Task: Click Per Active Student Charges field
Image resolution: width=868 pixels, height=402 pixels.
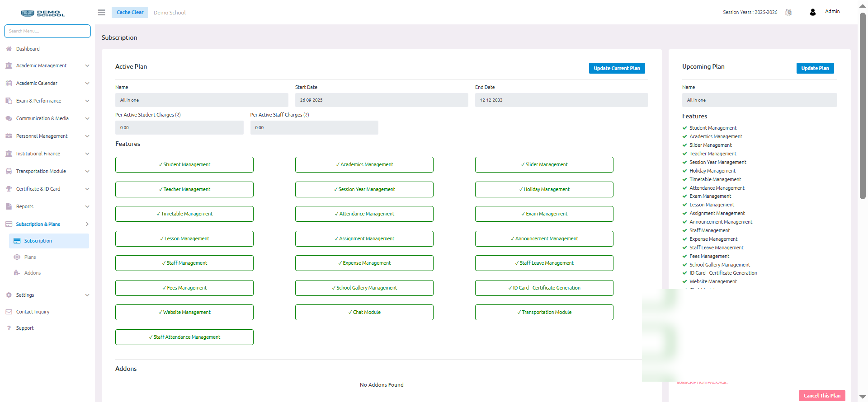Action: point(179,128)
